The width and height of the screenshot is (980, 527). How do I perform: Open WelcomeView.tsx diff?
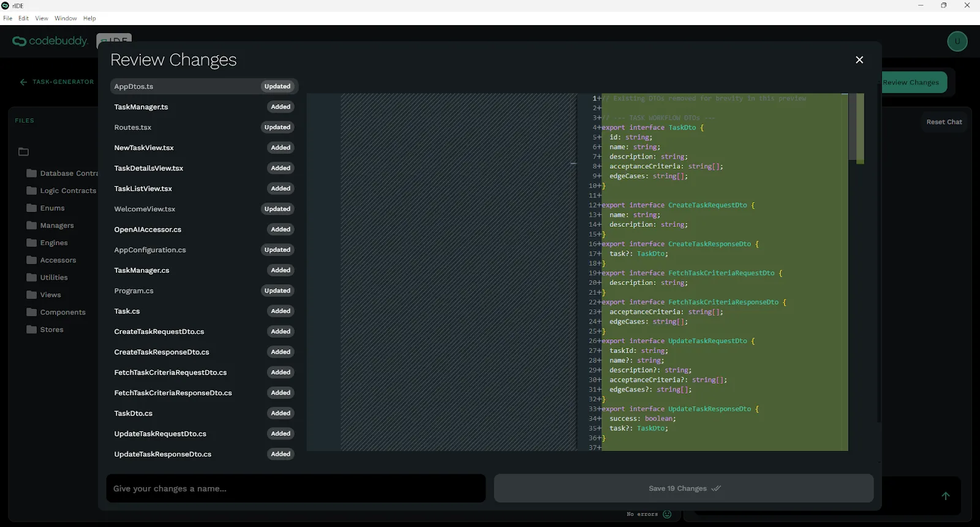(x=204, y=209)
